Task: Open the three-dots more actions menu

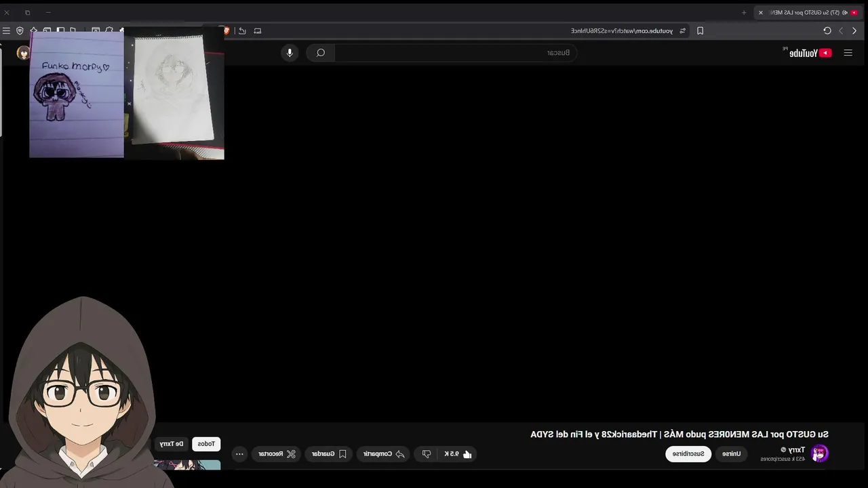Action: 239,454
